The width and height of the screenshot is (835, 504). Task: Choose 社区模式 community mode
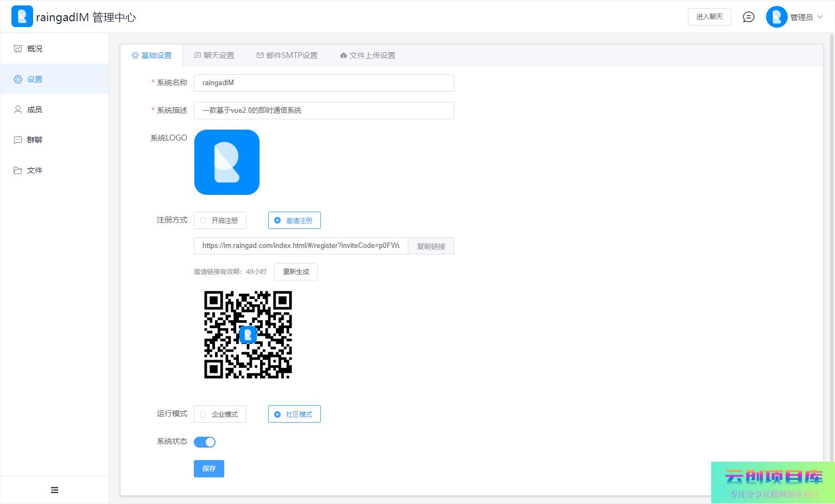[294, 414]
